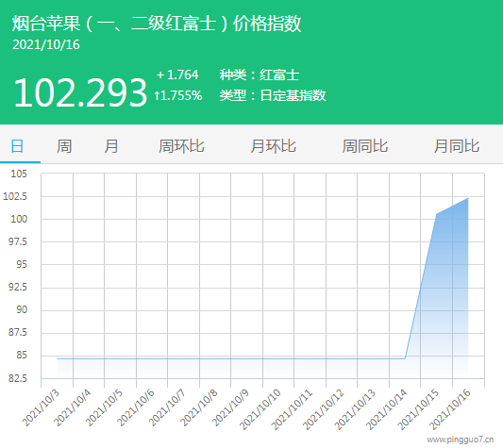The width and height of the screenshot is (503, 448).
Task: Open the 周环比 tab
Action: (x=181, y=146)
